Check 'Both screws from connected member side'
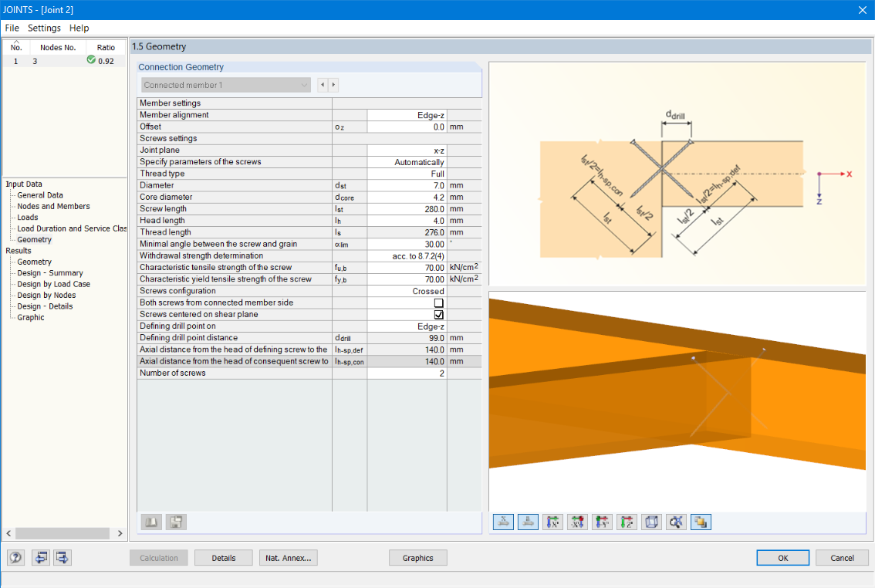875x588 pixels. point(438,303)
